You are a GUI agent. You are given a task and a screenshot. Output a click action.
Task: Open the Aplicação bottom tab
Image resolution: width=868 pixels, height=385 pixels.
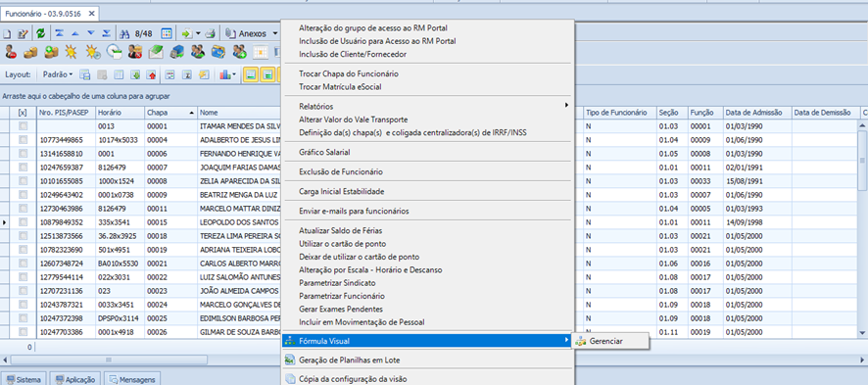click(x=75, y=380)
